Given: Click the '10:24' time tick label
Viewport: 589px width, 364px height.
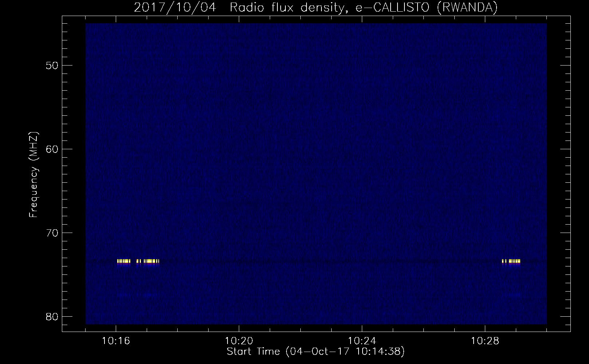Looking at the screenshot, I should pyautogui.click(x=362, y=341).
